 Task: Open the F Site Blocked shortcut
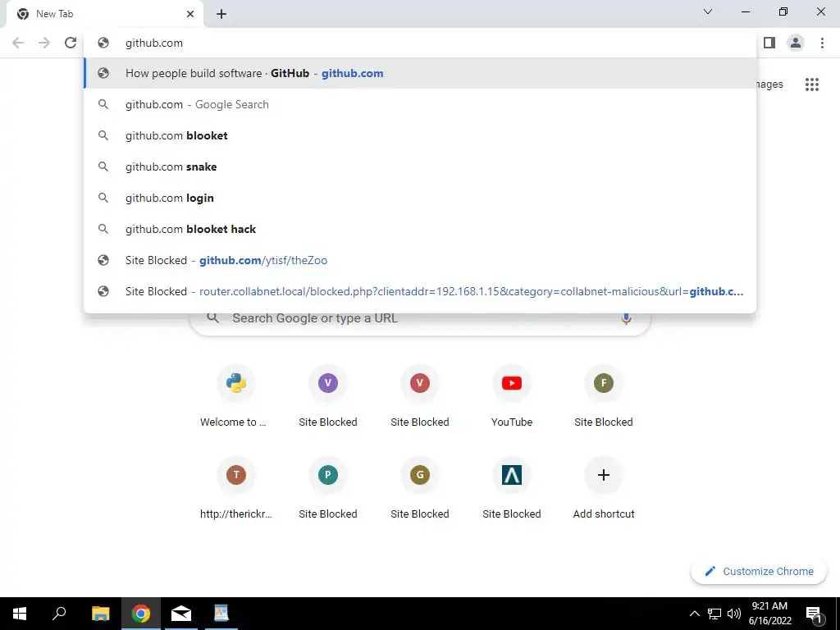(603, 396)
